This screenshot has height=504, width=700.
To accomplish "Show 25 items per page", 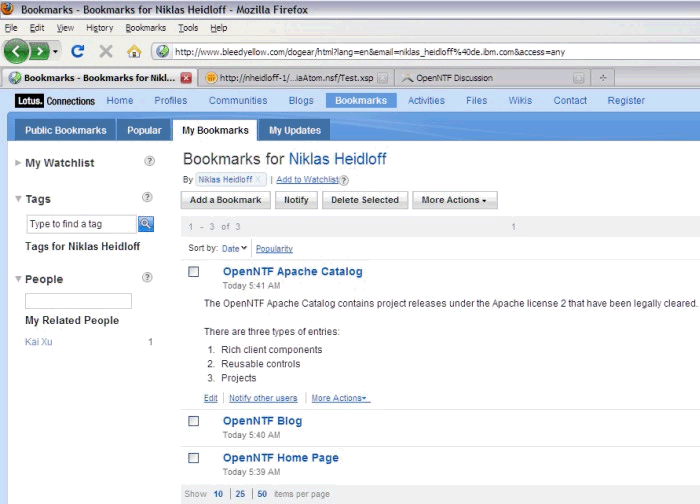I will [x=240, y=494].
